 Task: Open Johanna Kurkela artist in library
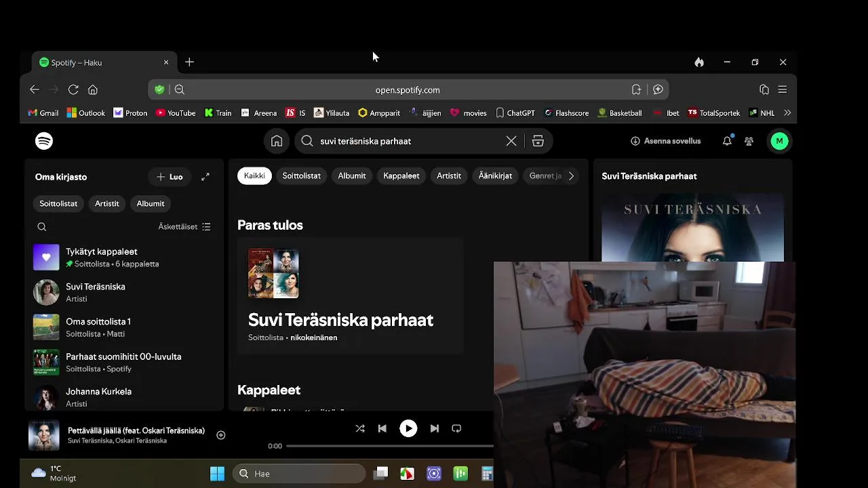(124, 397)
